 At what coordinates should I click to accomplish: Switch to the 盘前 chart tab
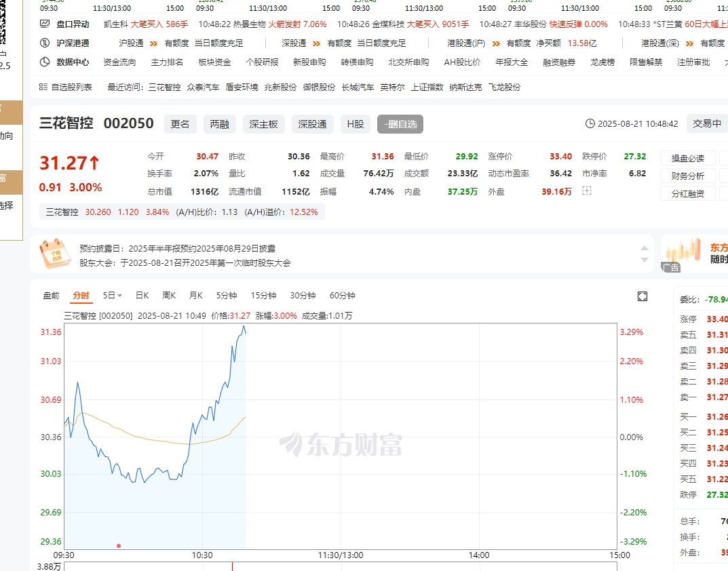[51, 295]
